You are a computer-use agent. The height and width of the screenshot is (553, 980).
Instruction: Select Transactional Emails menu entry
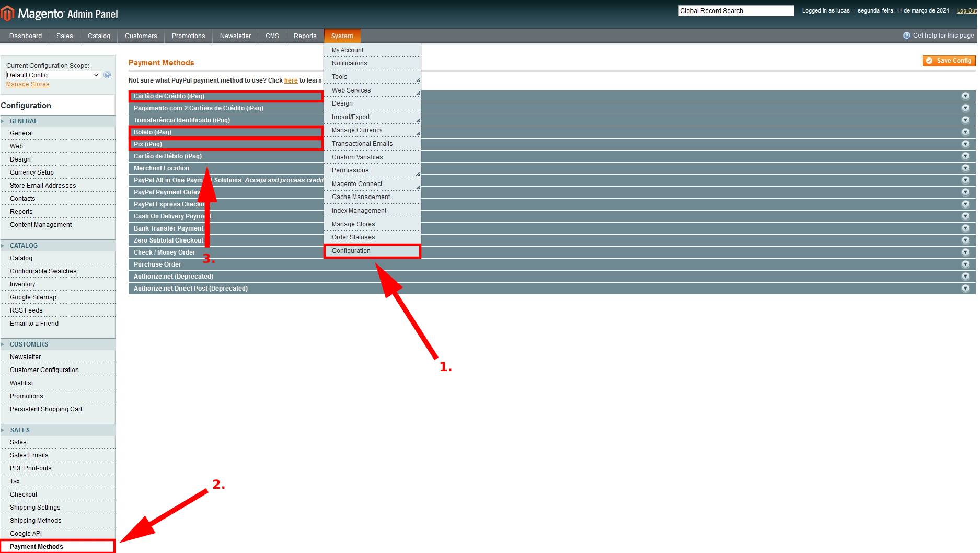(x=372, y=144)
